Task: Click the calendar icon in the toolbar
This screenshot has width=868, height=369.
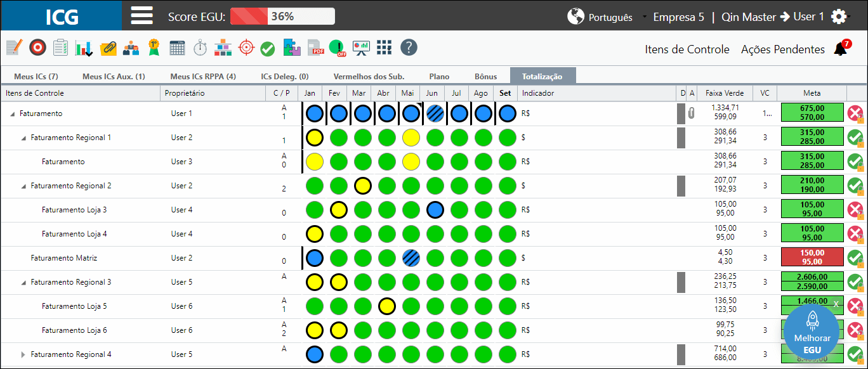Action: [178, 48]
